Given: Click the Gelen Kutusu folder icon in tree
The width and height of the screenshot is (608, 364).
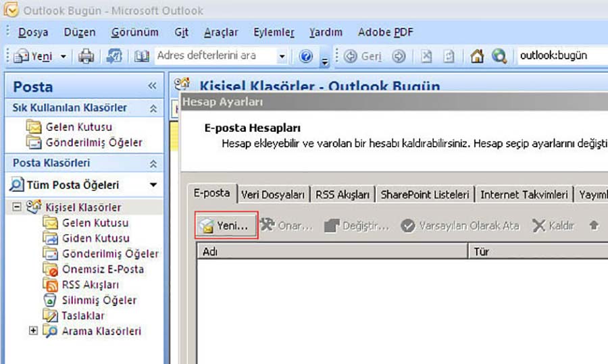Looking at the screenshot, I should click(51, 223).
